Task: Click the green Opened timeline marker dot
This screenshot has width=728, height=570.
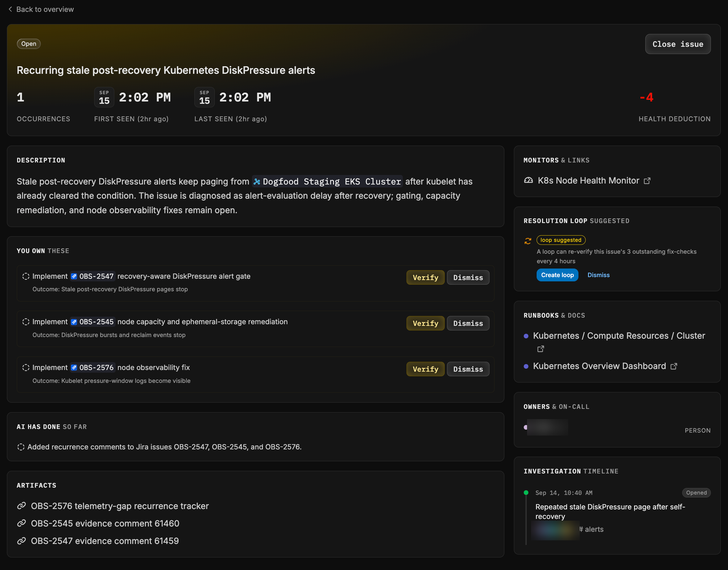Action: pyautogui.click(x=526, y=493)
